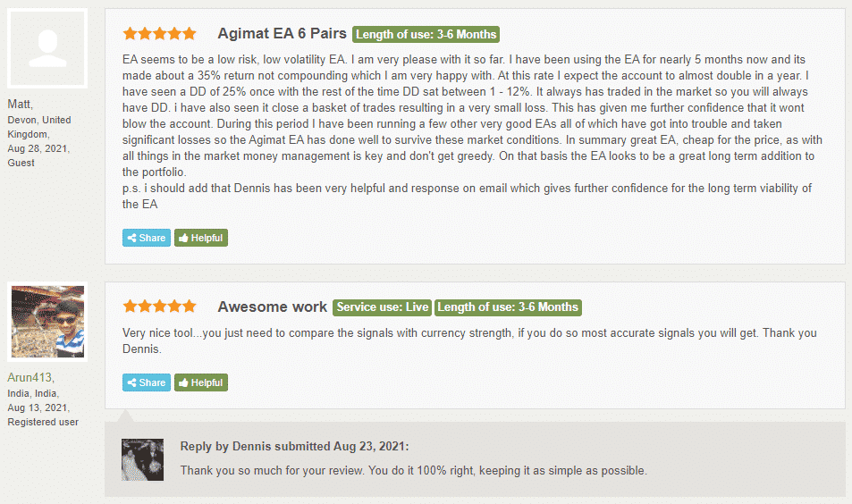Click the five-star rating on Matt's review
Screen dimensions: 852x504
(159, 34)
